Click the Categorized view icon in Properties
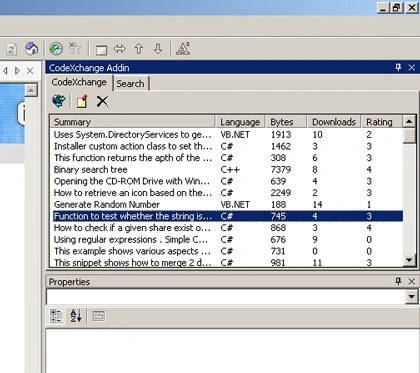 (56, 316)
